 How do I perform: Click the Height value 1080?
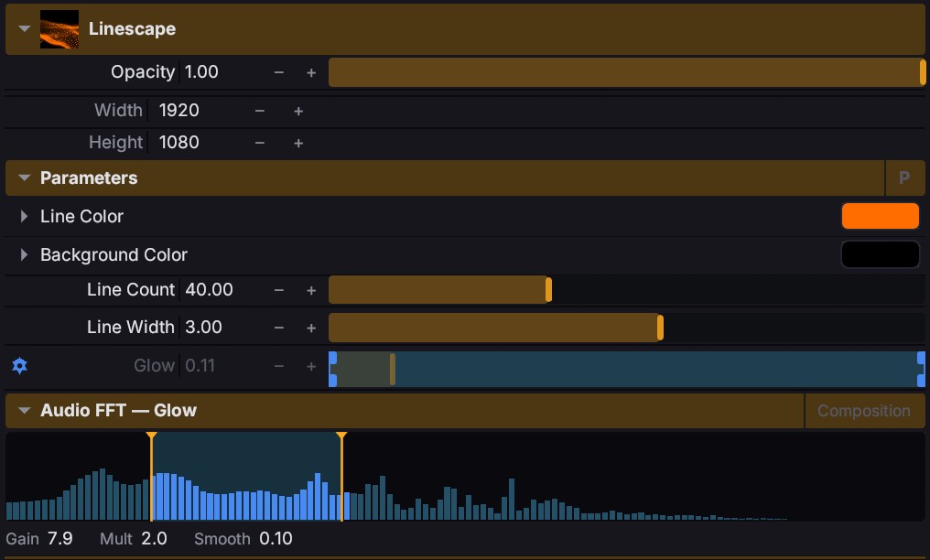click(x=179, y=142)
